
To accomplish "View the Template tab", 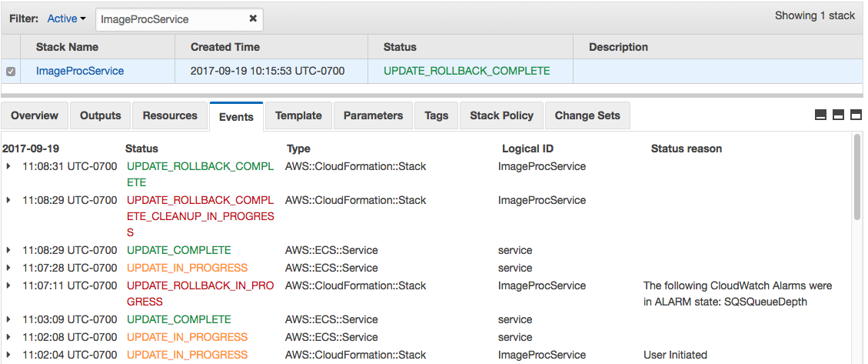I will tap(298, 115).
